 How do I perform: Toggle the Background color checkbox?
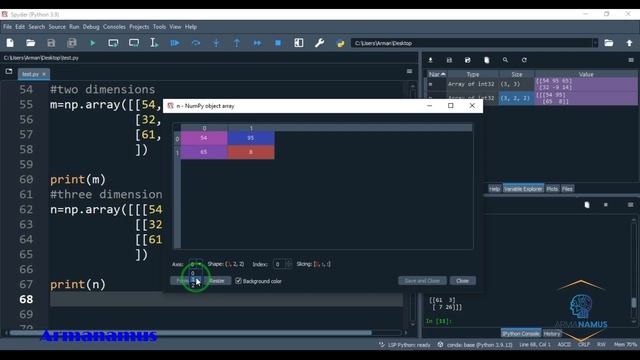point(238,281)
